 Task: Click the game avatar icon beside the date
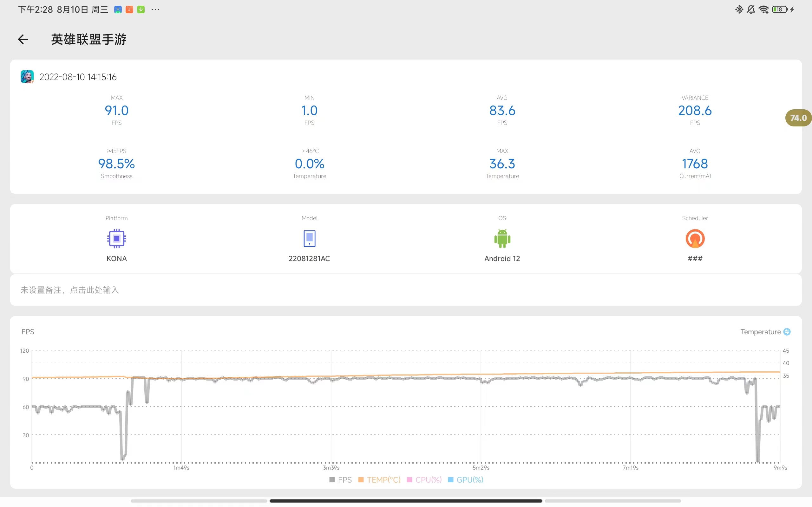[x=27, y=77]
